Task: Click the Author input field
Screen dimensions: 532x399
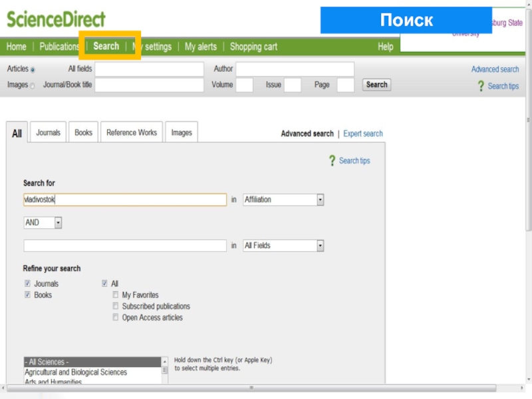Action: 295,69
